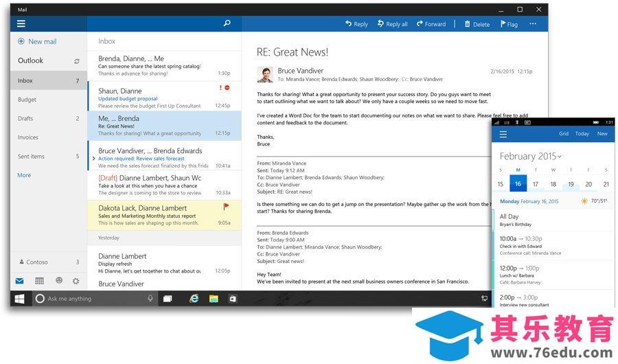Open Task View on the taskbar
618x364 pixels.
[168, 299]
